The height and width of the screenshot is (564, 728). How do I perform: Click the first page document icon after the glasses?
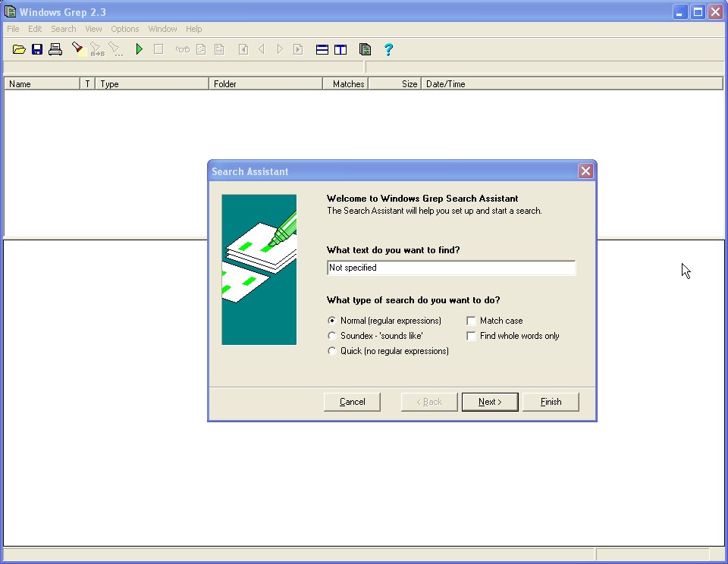pyautogui.click(x=201, y=49)
